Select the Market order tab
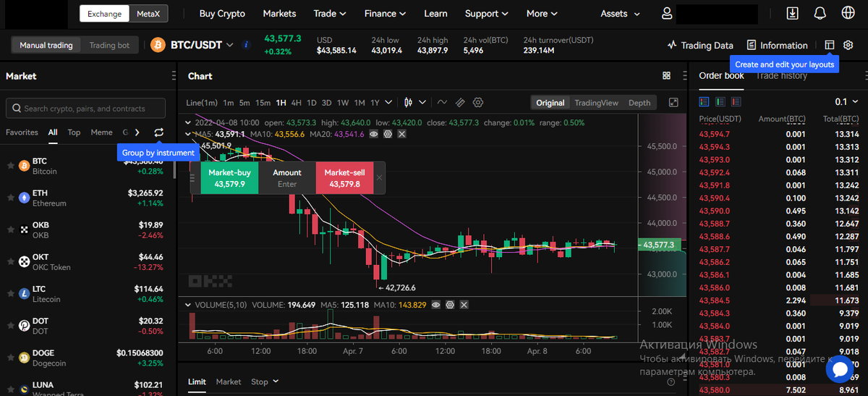This screenshot has width=868, height=396. 229,382
